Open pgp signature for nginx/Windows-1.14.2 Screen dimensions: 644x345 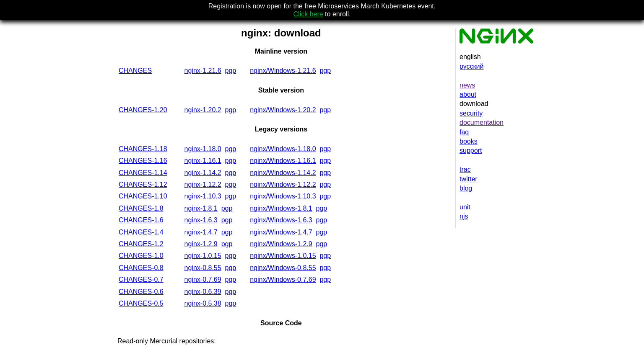(x=325, y=173)
